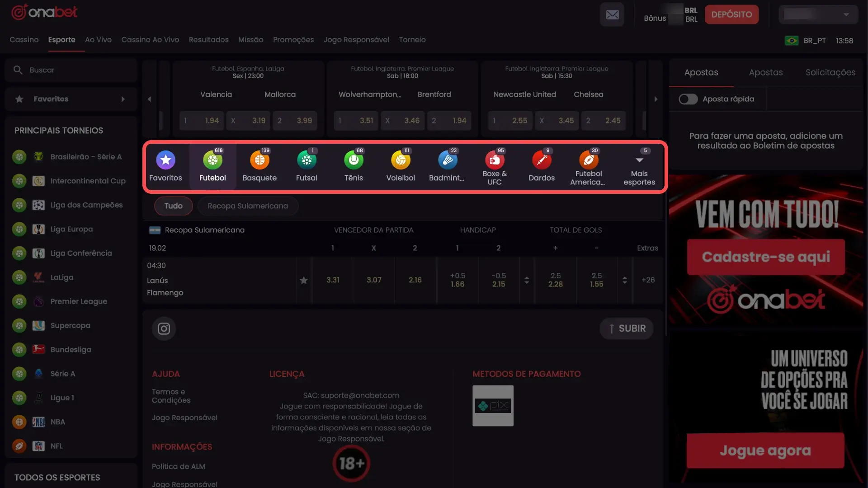Select the Recopa Sulamericana filter chip
The height and width of the screenshot is (488, 868).
(x=248, y=206)
